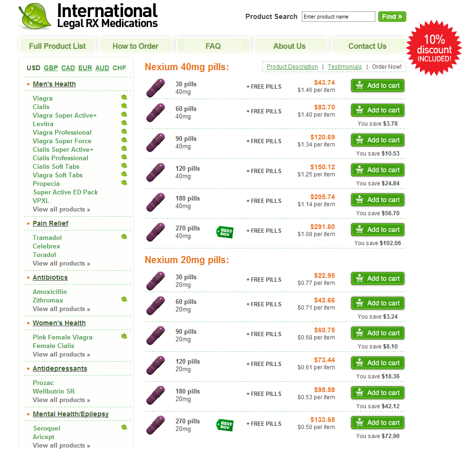This screenshot has height=449, width=476.
Task: Open the Super Active ED Pack link
Action: 65,192
